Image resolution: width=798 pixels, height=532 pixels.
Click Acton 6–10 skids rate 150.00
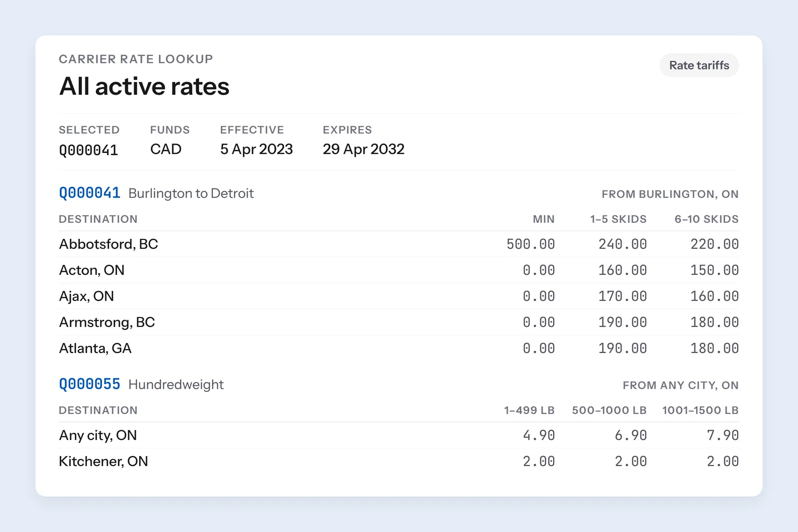coord(714,270)
